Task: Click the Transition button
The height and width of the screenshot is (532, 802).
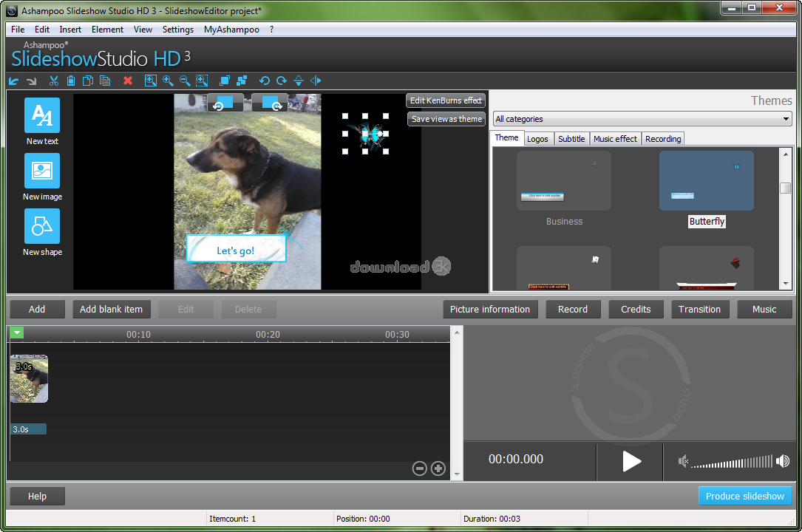Action: tap(700, 309)
